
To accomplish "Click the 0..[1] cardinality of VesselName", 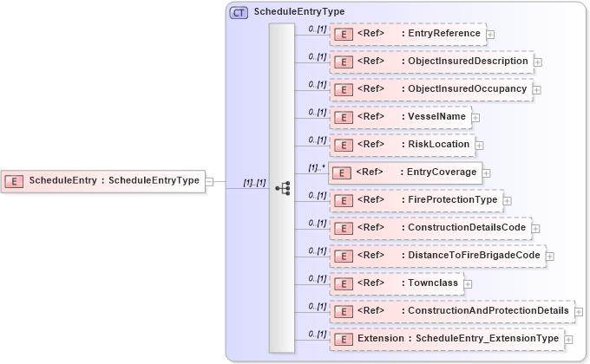I will 318,112.
